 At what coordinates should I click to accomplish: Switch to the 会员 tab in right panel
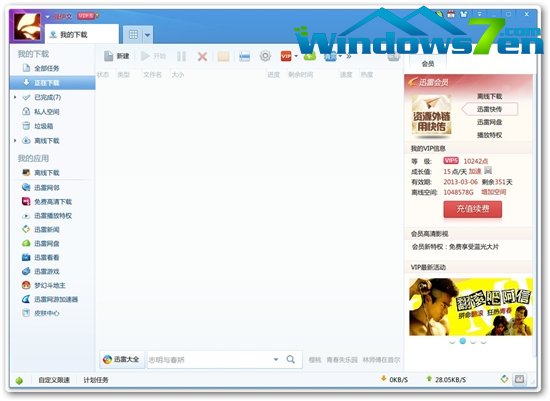428,64
